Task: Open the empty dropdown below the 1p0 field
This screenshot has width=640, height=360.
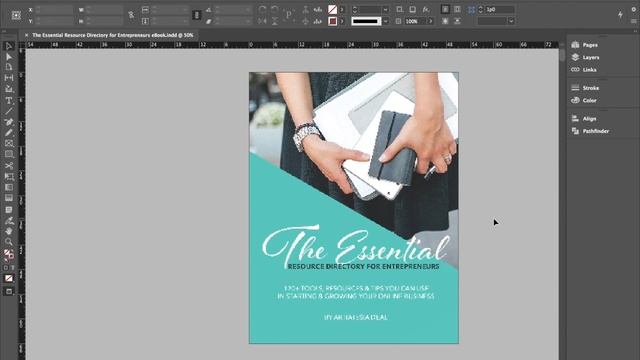Action: pyautogui.click(x=511, y=21)
